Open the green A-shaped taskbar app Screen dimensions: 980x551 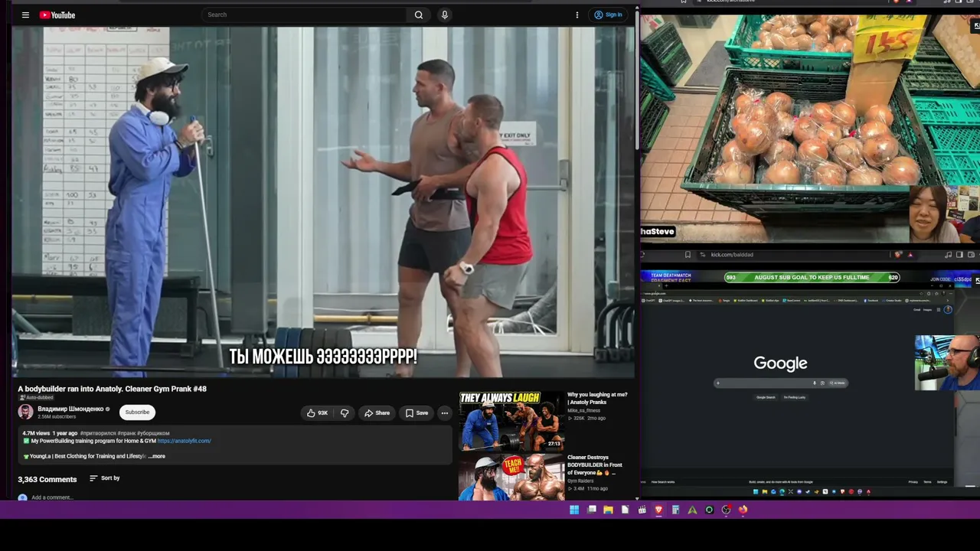coord(692,510)
